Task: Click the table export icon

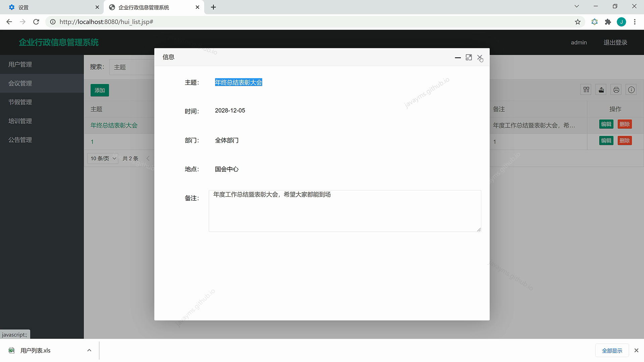Action: click(x=601, y=90)
